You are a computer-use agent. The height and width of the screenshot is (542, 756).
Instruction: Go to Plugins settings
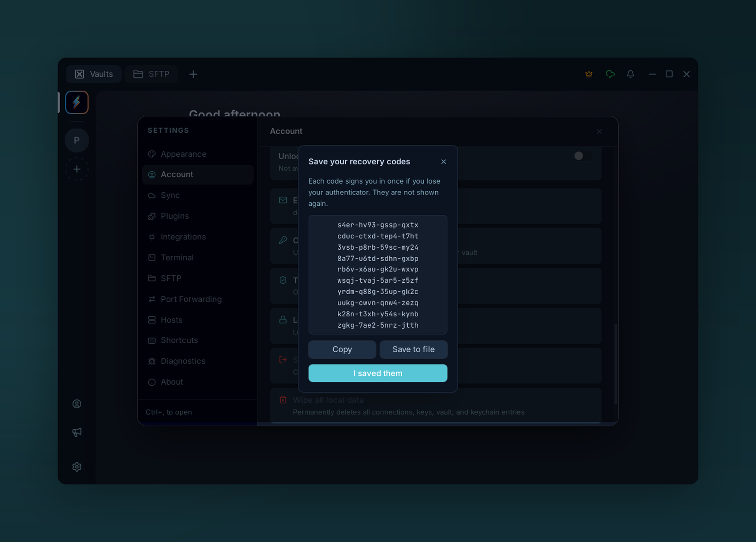[x=198, y=216]
